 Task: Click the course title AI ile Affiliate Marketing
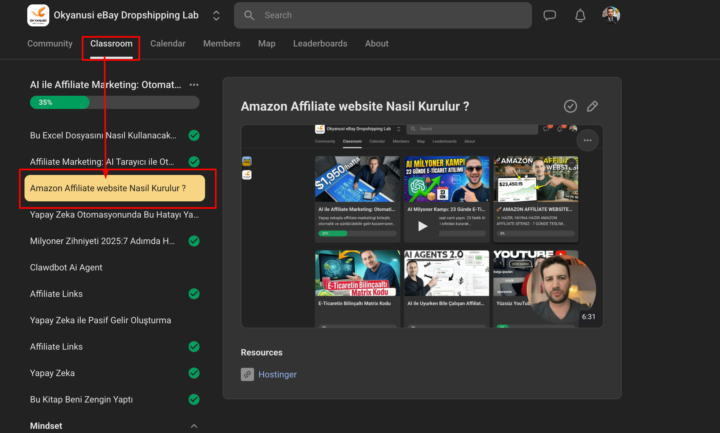(105, 84)
